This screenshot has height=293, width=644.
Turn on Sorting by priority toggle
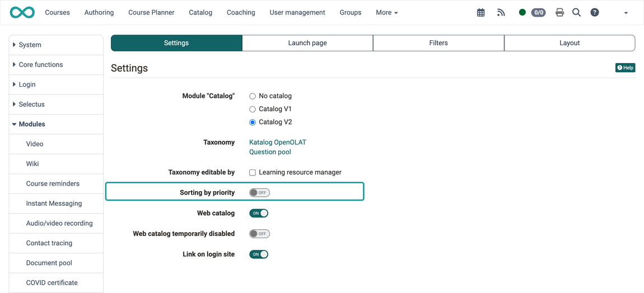click(260, 192)
